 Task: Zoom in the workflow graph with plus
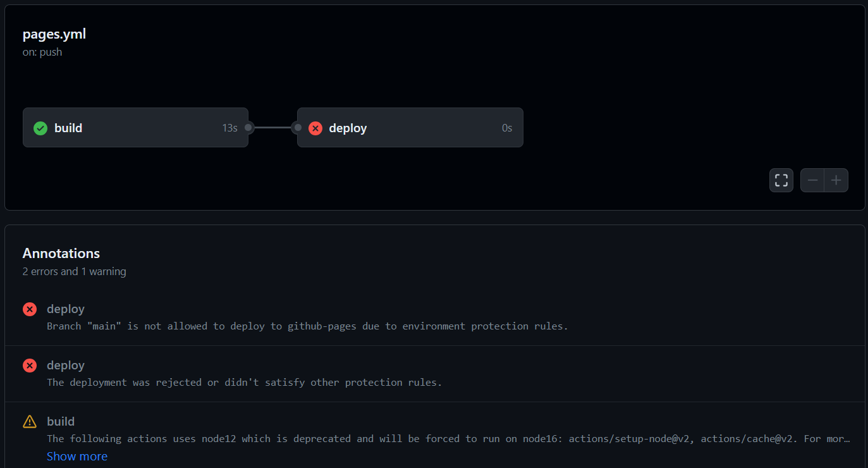836,180
